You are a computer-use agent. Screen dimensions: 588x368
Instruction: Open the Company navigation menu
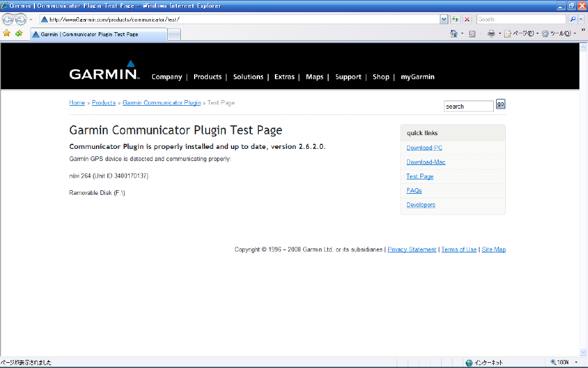pyautogui.click(x=167, y=77)
